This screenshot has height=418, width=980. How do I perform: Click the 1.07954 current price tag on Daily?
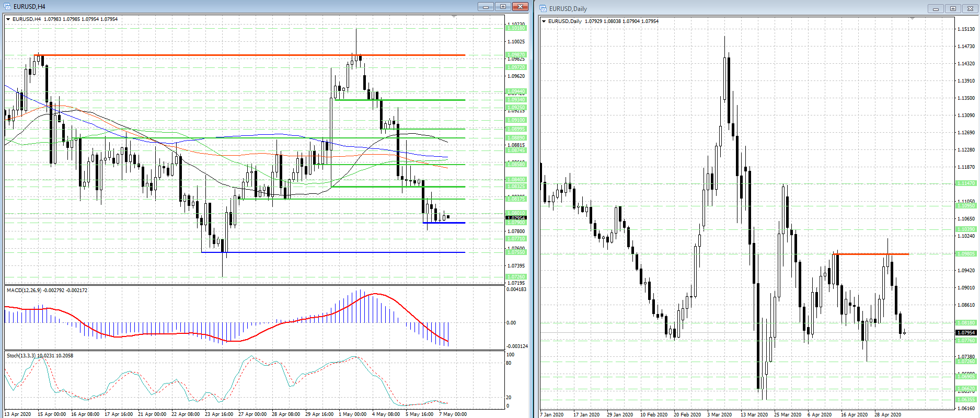point(966,332)
